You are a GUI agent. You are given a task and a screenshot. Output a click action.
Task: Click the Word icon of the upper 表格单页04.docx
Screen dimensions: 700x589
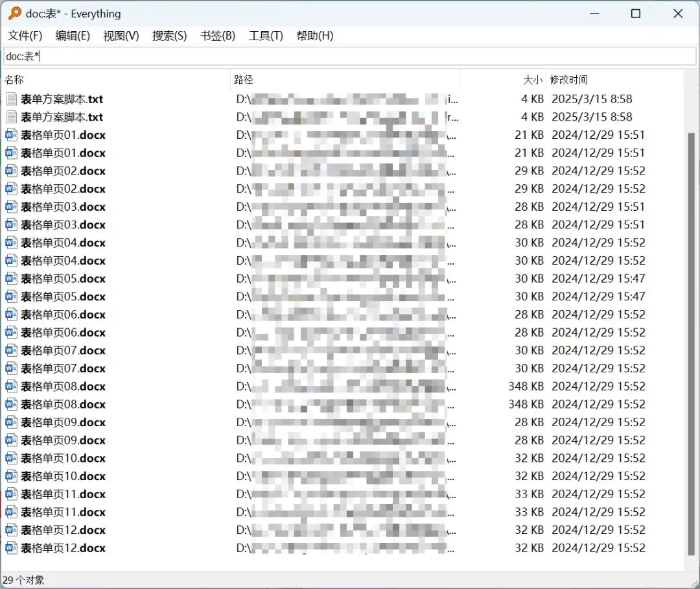[11, 243]
